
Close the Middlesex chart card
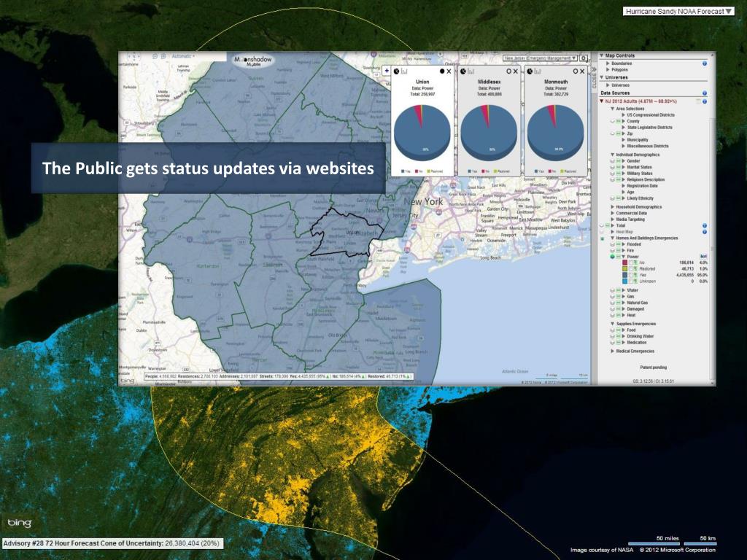(516, 71)
